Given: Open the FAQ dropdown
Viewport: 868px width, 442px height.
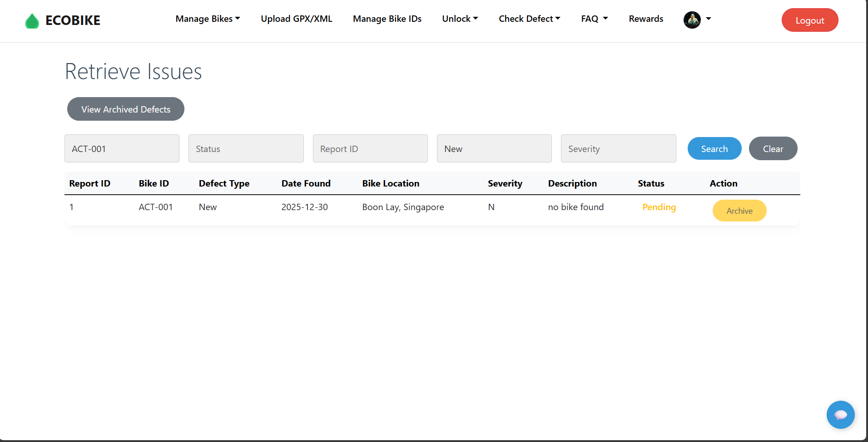Looking at the screenshot, I should [x=594, y=19].
